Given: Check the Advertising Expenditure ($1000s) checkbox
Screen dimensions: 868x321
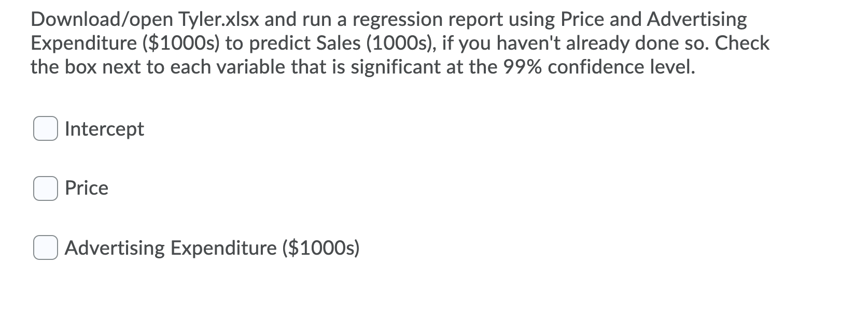Looking at the screenshot, I should (45, 246).
